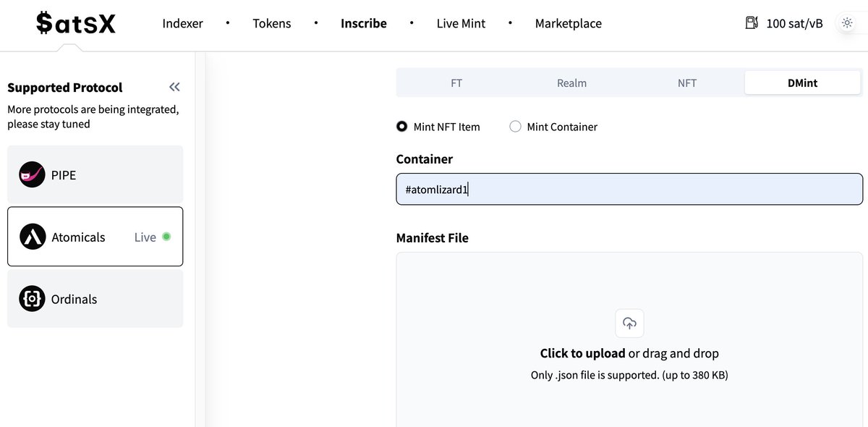
Task: Select the Mint NFT Item radio button
Action: pyautogui.click(x=402, y=127)
